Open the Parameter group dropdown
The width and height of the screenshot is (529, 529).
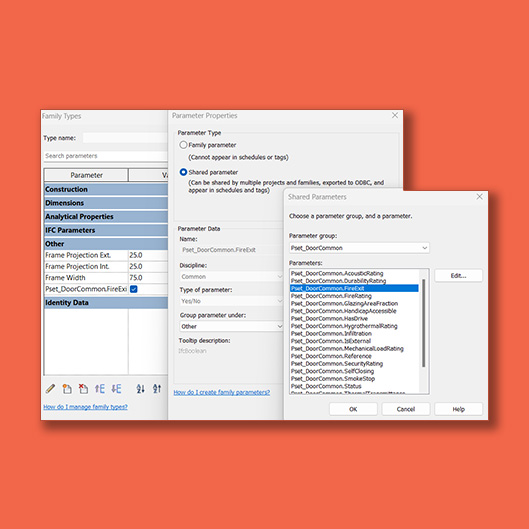click(x=359, y=248)
